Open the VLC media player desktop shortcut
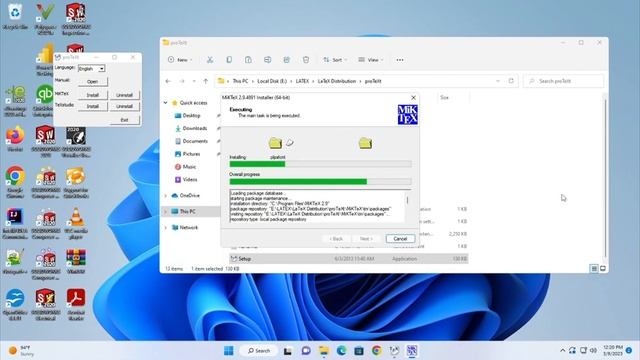The height and width of the screenshot is (360, 640). [x=76, y=222]
